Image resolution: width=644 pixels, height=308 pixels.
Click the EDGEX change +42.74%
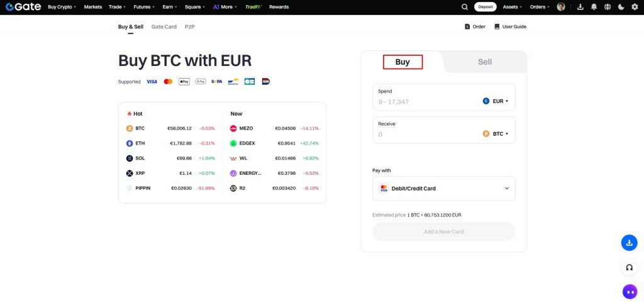tap(309, 143)
